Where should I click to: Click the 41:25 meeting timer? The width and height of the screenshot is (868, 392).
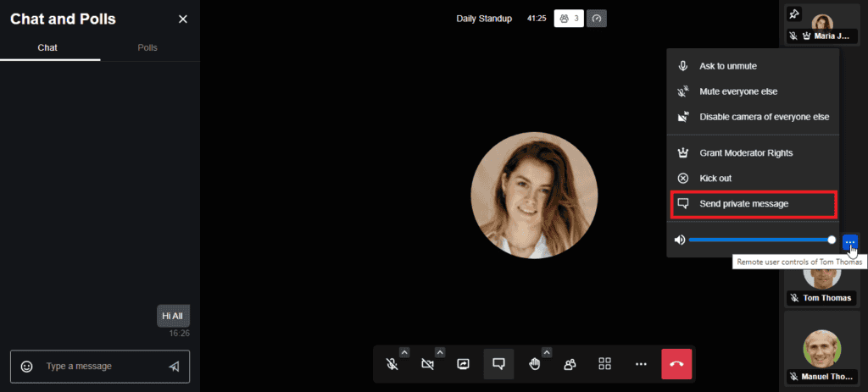(x=537, y=19)
